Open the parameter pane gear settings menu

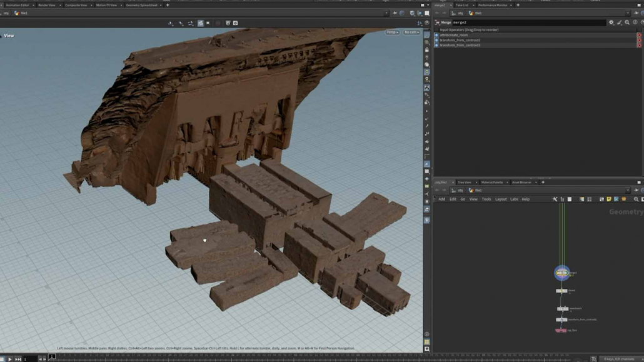click(611, 23)
